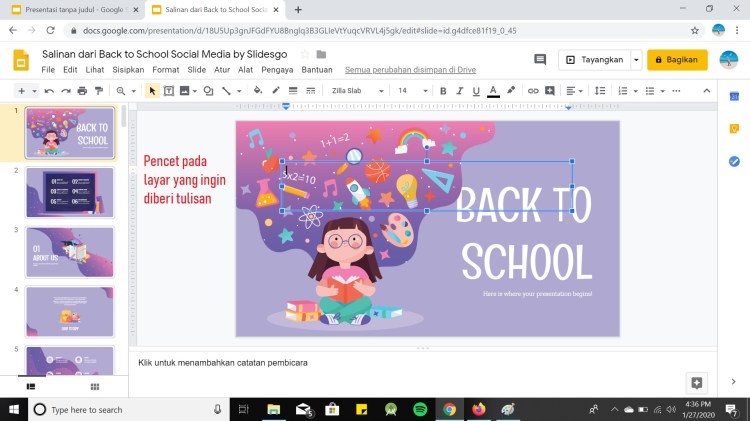Open the Format menu
Viewport: 750px width, 421px height.
point(165,70)
